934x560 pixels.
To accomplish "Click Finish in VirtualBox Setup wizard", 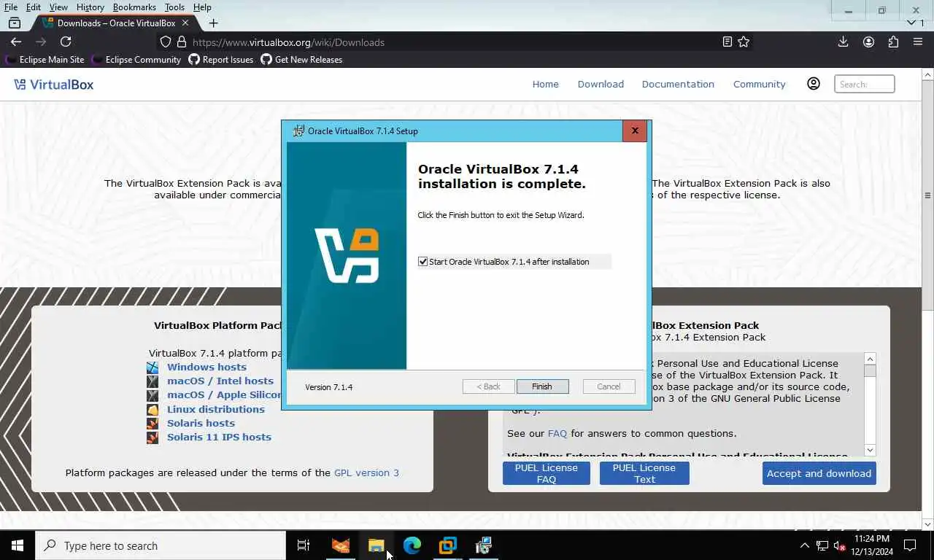I will (x=542, y=386).
